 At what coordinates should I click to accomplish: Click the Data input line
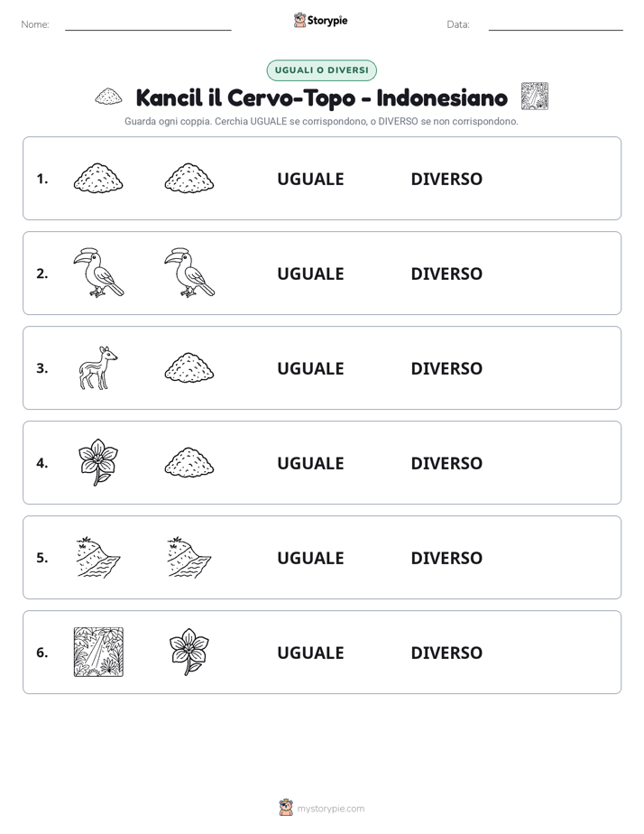coord(556,25)
